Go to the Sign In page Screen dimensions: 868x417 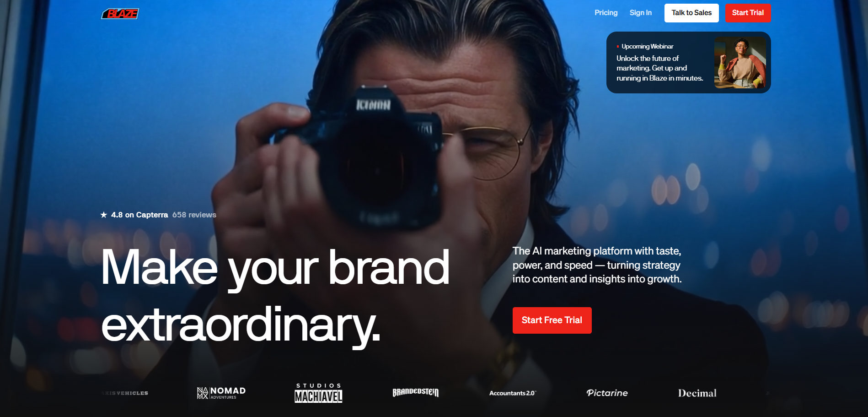[641, 13]
